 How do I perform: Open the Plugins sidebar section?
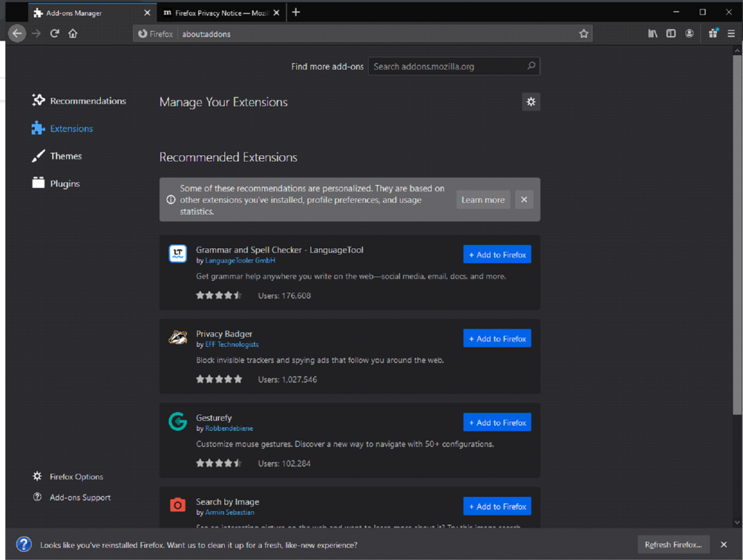coord(55,184)
